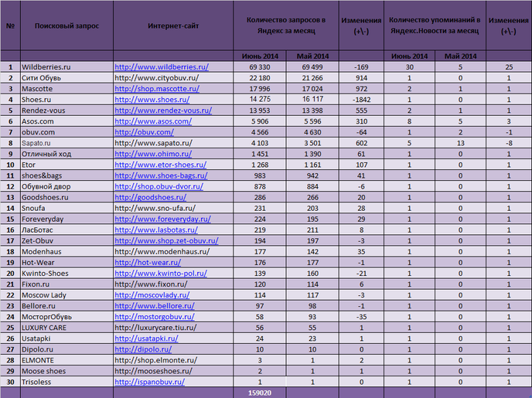Select the 'Kwinto-Shoes' query cell
The image size is (532, 398).
[x=66, y=273]
